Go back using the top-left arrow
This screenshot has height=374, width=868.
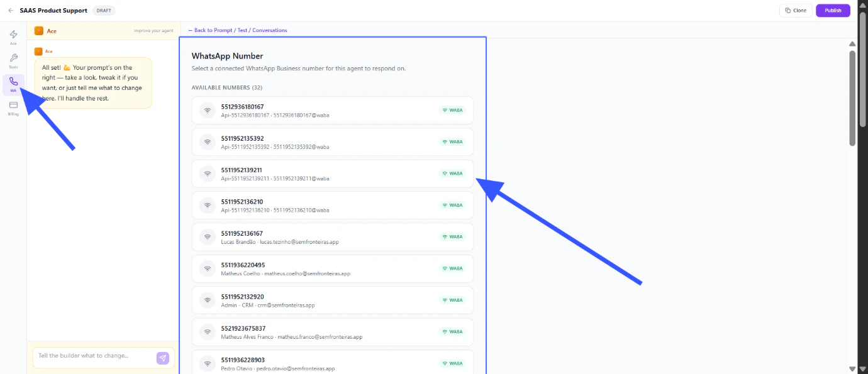point(11,11)
